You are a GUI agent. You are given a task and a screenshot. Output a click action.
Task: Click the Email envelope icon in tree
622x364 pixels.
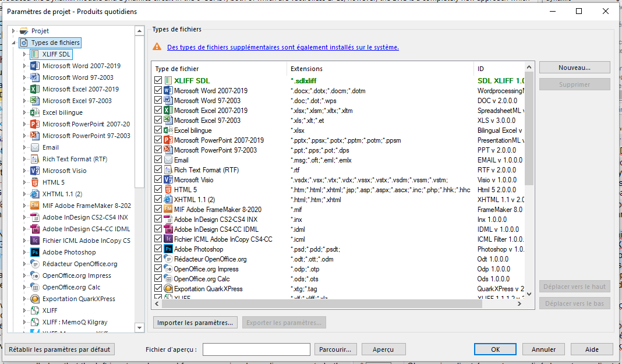click(x=35, y=147)
